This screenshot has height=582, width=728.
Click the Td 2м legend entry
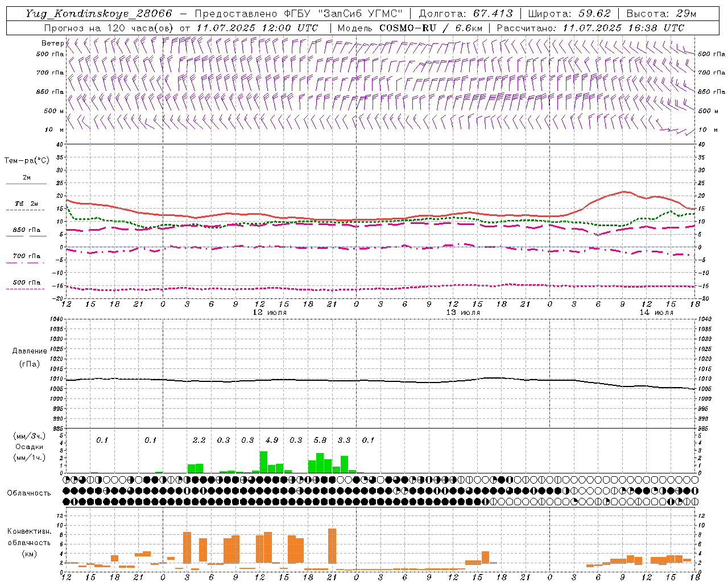(x=26, y=203)
